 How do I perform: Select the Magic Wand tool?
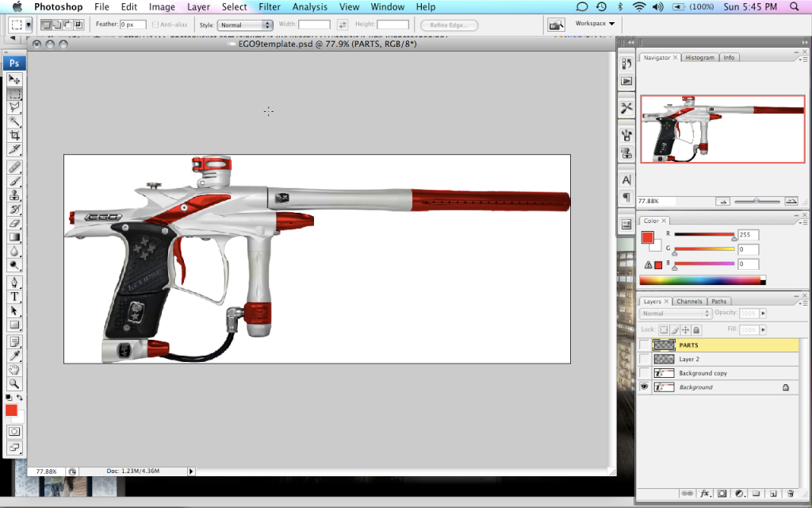14,121
